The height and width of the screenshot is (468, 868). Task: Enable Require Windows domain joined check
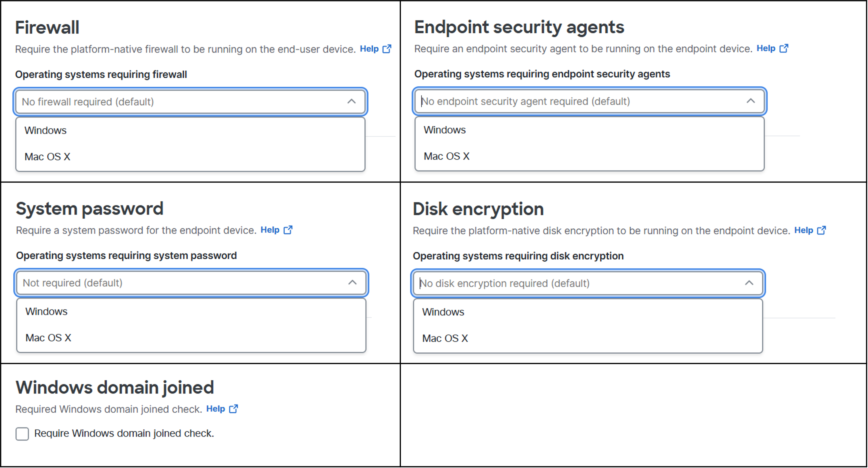[22, 434]
